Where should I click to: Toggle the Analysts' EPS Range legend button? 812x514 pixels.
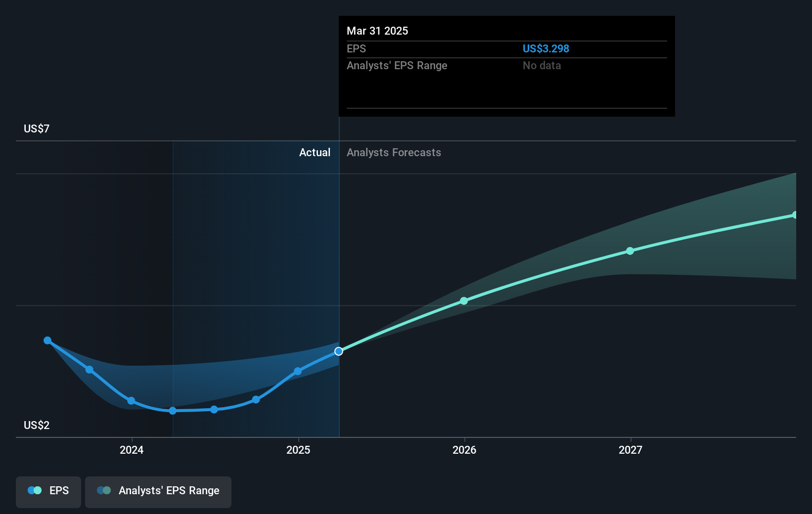pos(158,492)
